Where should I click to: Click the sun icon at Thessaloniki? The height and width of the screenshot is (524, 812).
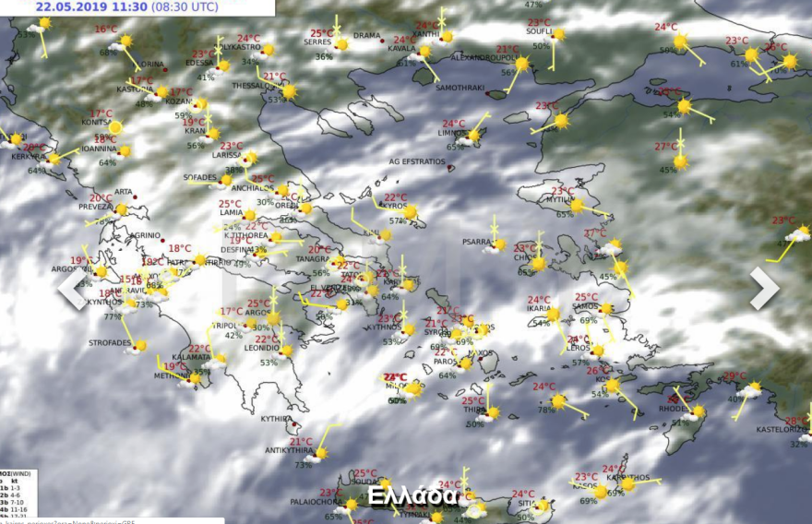(x=289, y=91)
